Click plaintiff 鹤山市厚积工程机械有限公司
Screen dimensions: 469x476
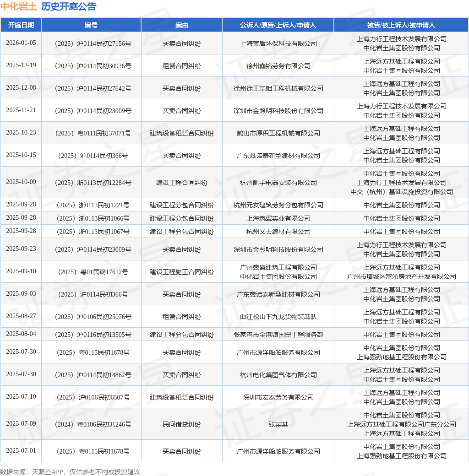pos(278,134)
